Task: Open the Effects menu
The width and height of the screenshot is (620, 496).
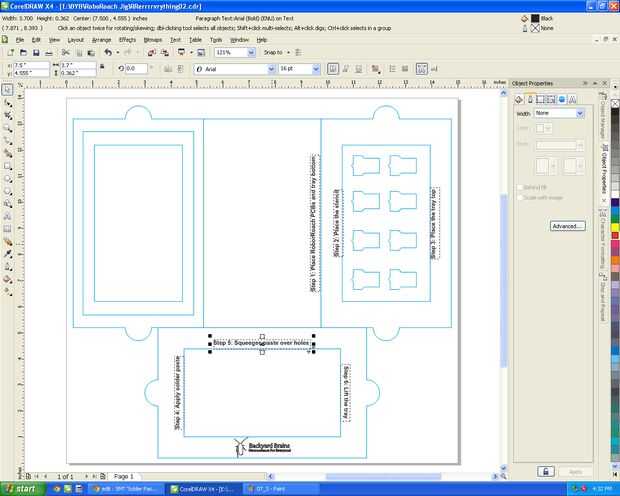Action: (127, 40)
